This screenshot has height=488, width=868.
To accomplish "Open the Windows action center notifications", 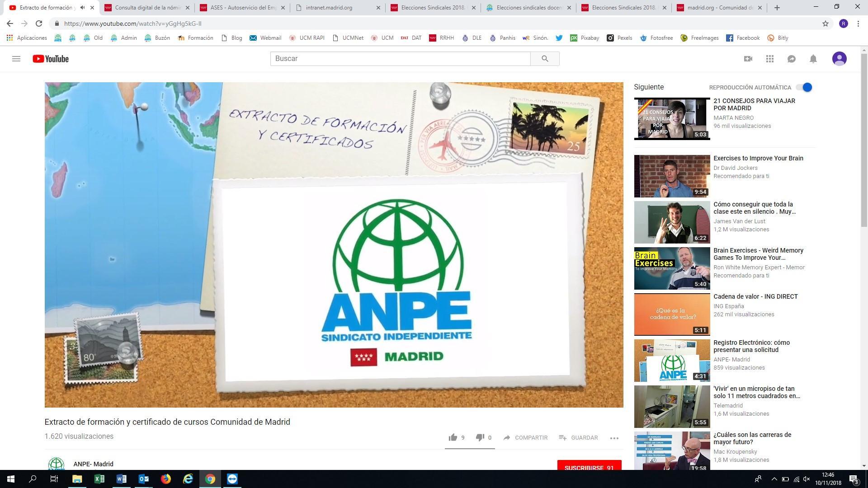I will (854, 479).
